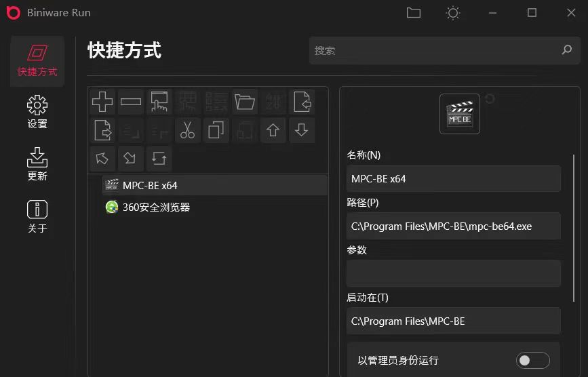
Task: Click the 快捷方式 page heading
Action: click(x=125, y=50)
